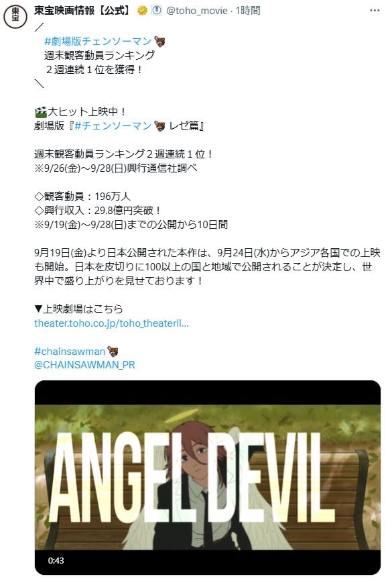This screenshot has height=579, width=392.
Task: Open the #chainsawman hashtag
Action: coord(70,351)
